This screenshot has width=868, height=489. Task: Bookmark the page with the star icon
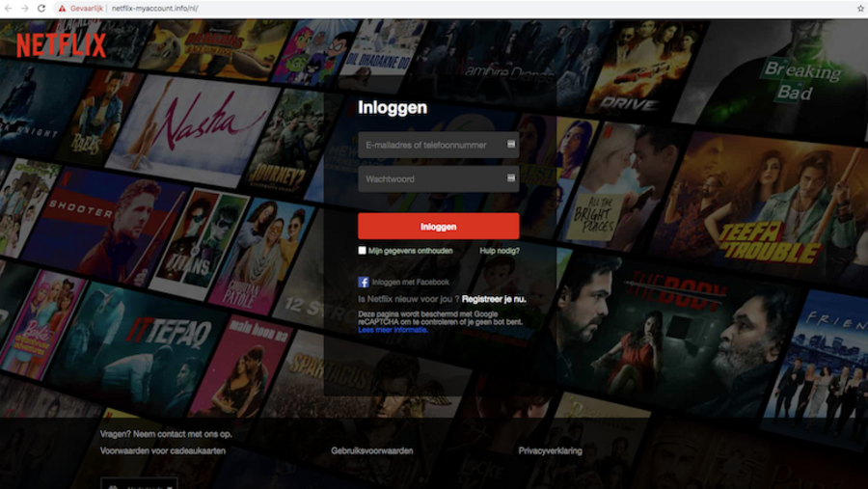(861, 9)
